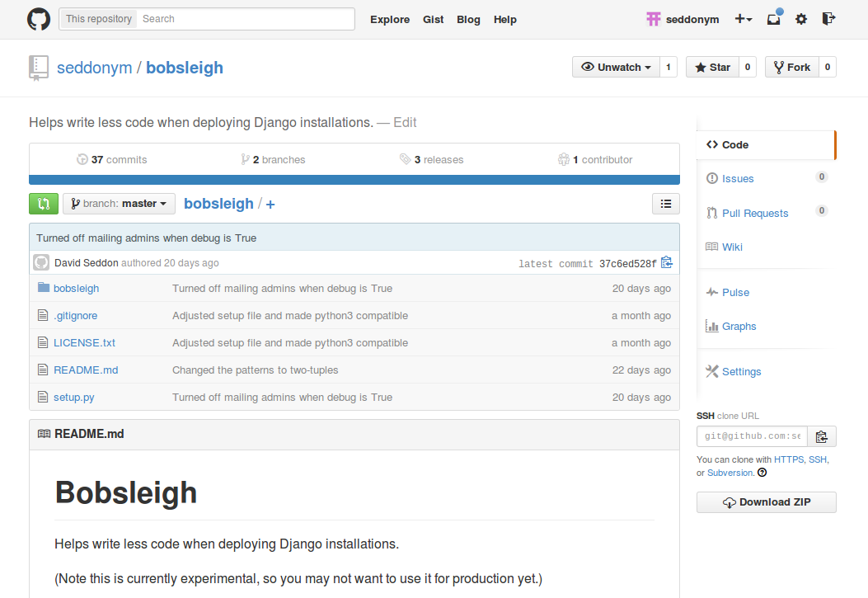Switch clone URL to HTTPS
The width and height of the screenshot is (868, 598).
point(789,459)
